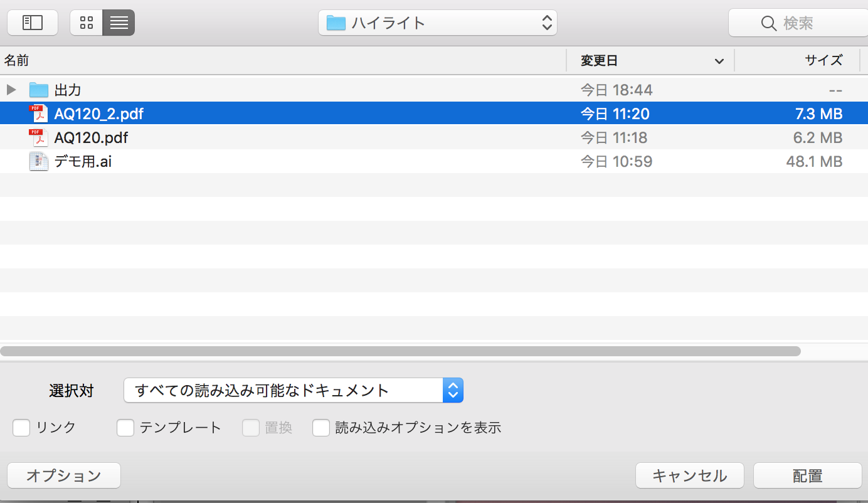Click the 出力 folder icon
868x503 pixels.
tap(39, 90)
